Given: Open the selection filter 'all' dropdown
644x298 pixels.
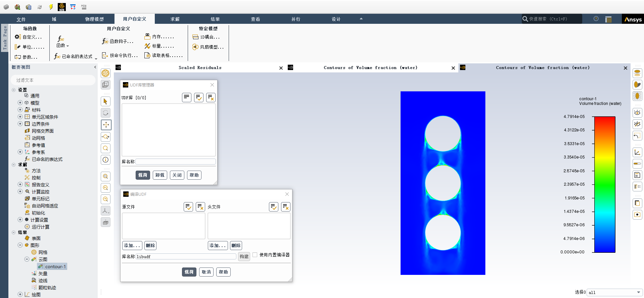Looking at the screenshot, I should pos(614,292).
